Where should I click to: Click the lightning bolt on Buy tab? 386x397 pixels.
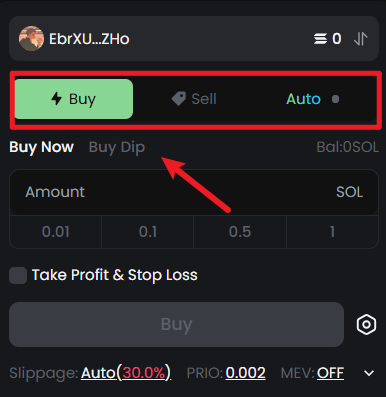[57, 99]
